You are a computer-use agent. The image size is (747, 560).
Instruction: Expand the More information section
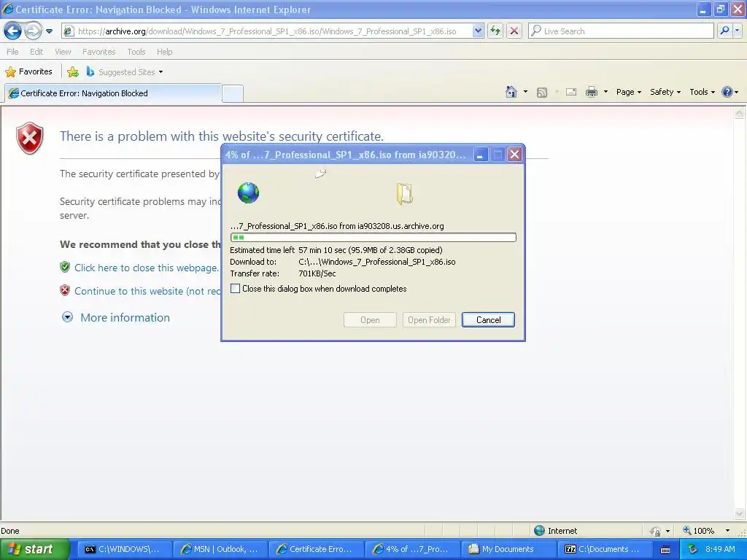[x=125, y=318]
